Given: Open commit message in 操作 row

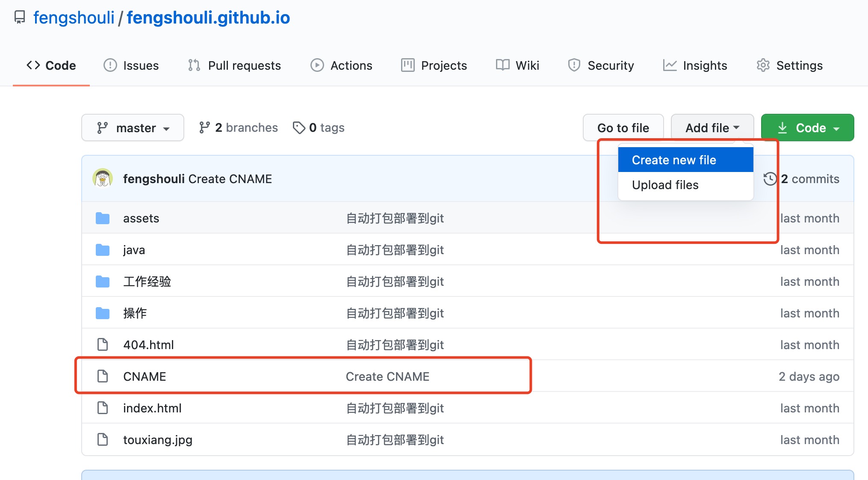Looking at the screenshot, I should pos(395,313).
